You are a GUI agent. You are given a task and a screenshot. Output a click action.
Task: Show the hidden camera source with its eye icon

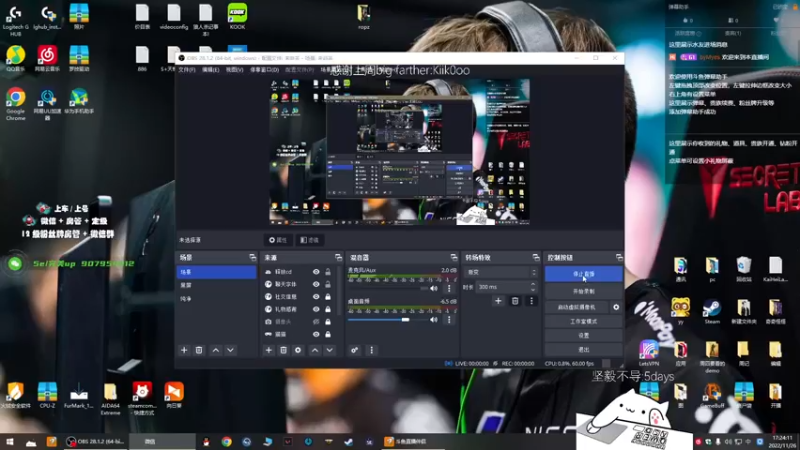pos(316,321)
